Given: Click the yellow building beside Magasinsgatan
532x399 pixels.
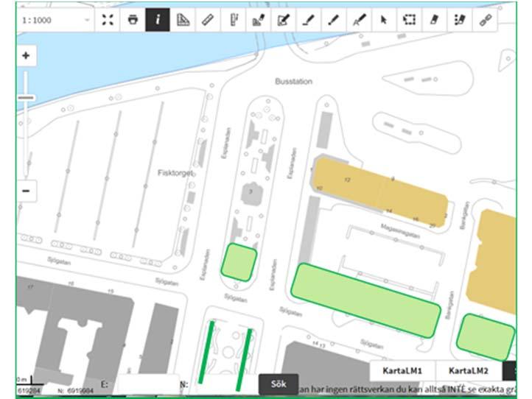Looking at the screenshot, I should 379,191.
